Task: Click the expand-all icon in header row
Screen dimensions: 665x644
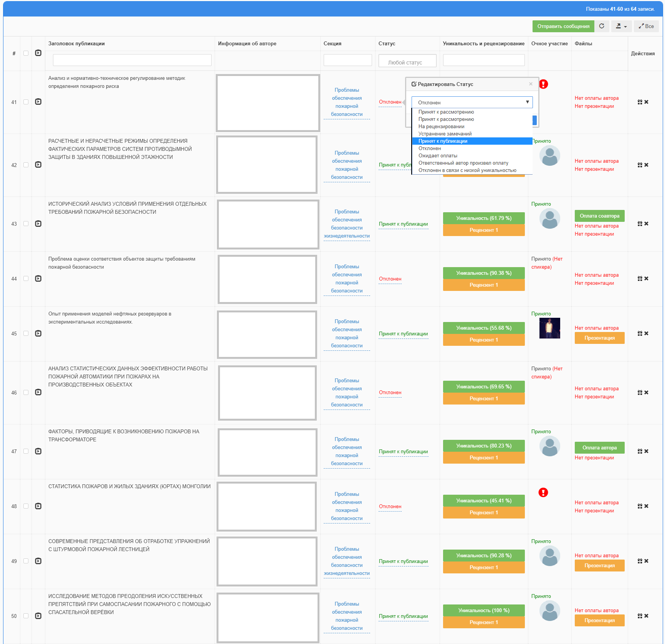Action: pyautogui.click(x=38, y=53)
